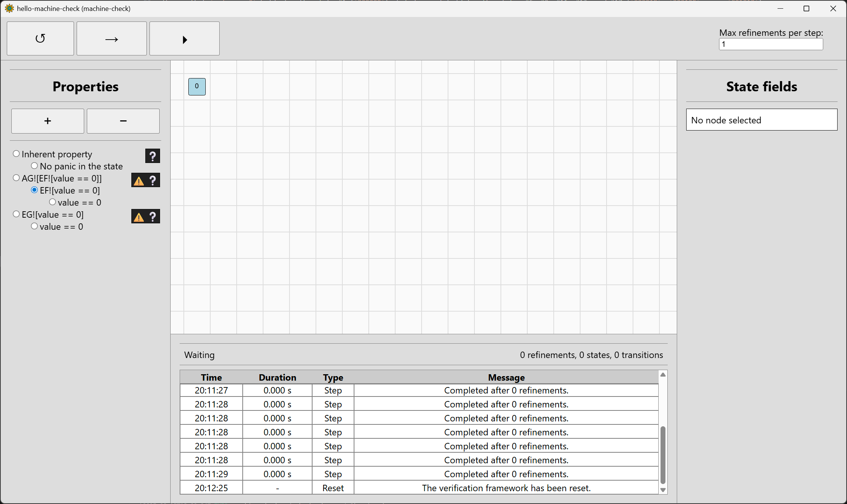Select value == 0 under EF! property
The image size is (847, 504).
[x=52, y=202]
